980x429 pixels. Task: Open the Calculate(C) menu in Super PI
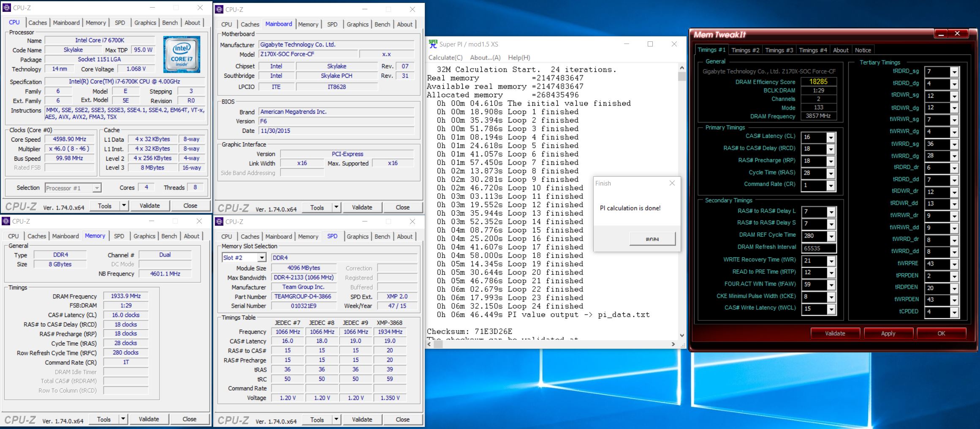(x=445, y=57)
